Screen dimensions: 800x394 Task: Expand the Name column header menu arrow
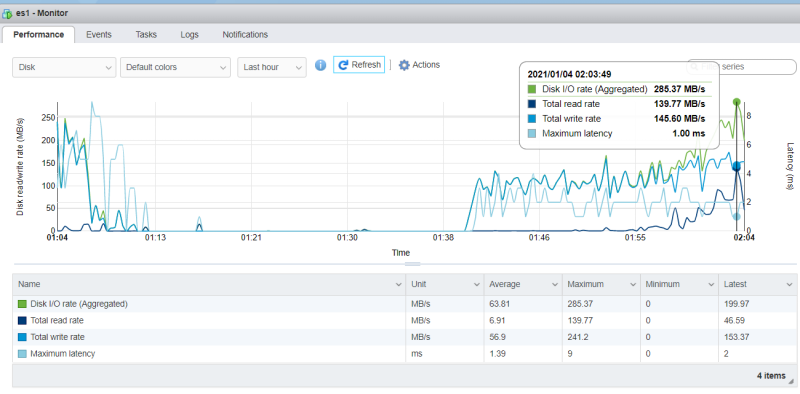pos(398,285)
